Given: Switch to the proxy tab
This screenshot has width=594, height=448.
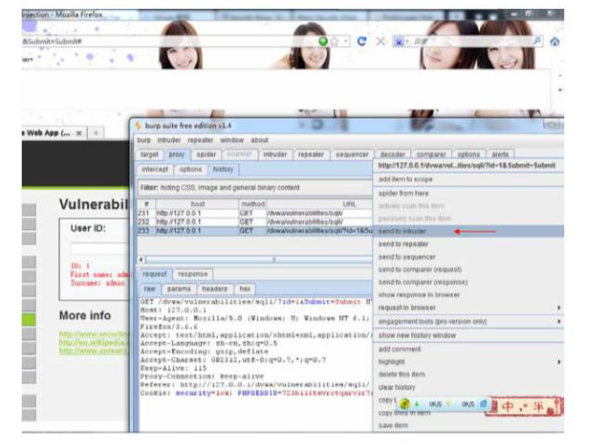Looking at the screenshot, I should point(177,155).
